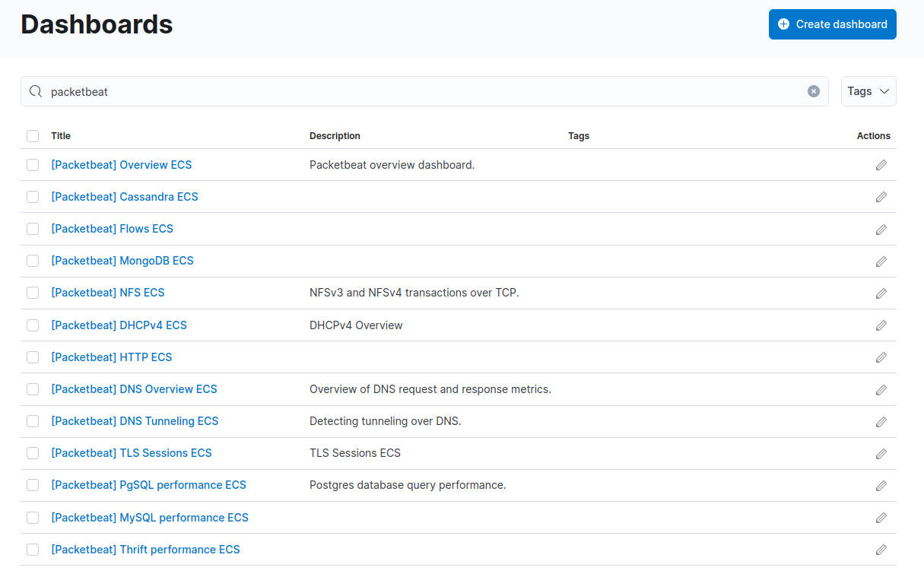Screen dimensions: 924x577
Task: Click edit pencil for MySQL performance ECS row
Action: [x=881, y=518]
